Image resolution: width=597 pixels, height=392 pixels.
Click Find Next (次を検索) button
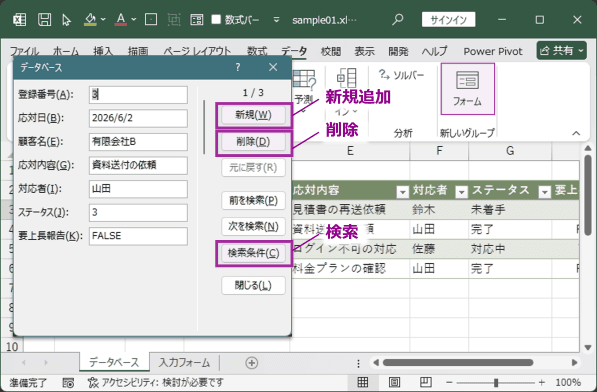coord(253,226)
